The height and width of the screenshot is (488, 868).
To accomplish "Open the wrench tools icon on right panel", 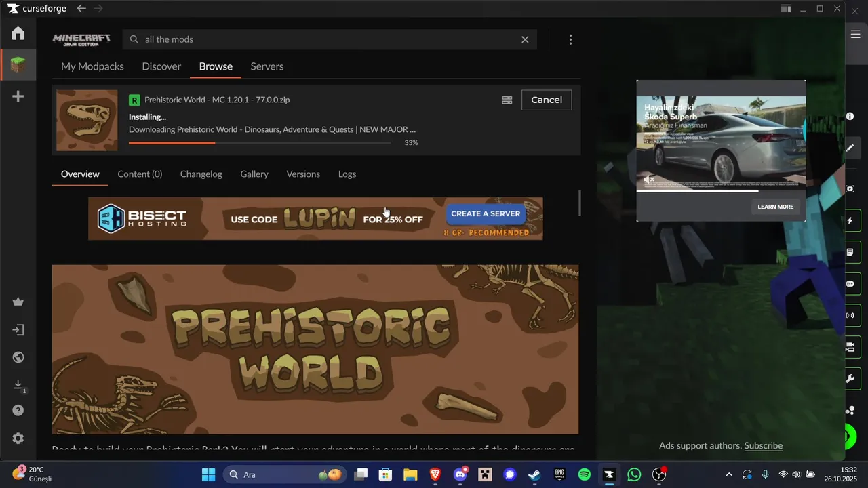I will tap(850, 378).
